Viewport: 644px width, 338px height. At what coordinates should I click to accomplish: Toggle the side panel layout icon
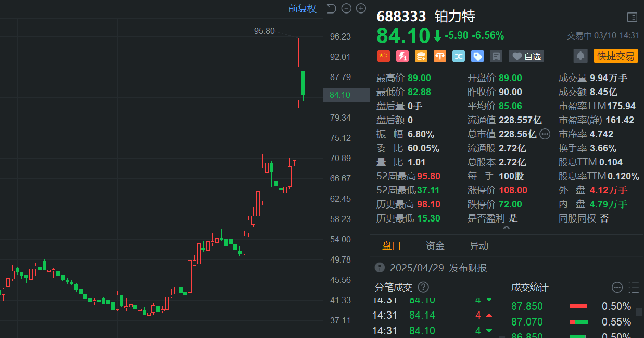632,17
